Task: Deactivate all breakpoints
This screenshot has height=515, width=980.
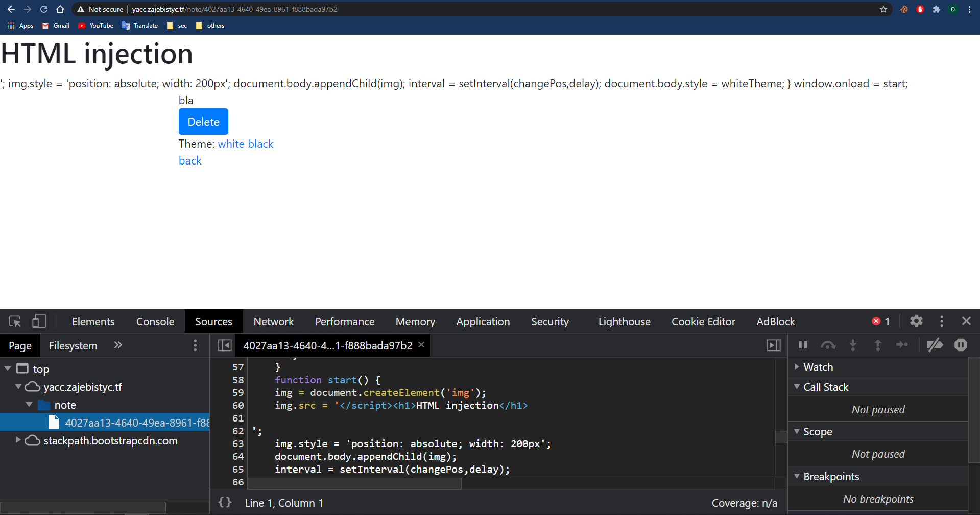Action: pyautogui.click(x=935, y=345)
